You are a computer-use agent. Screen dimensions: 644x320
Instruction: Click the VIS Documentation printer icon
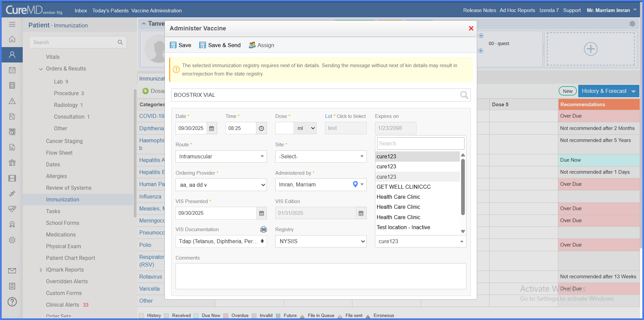(264, 229)
